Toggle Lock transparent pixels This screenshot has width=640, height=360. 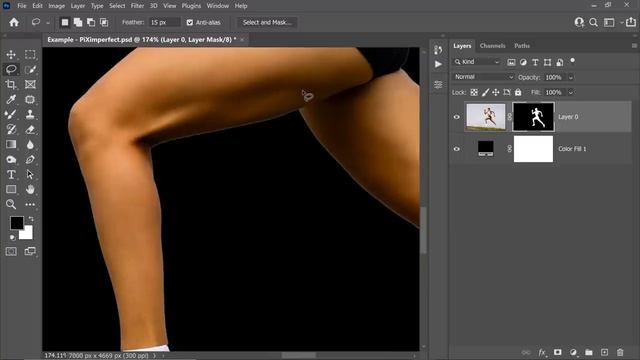474,92
